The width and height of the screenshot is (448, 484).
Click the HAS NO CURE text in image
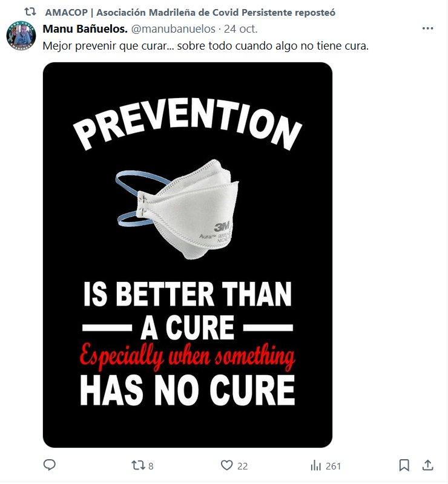pos(188,390)
